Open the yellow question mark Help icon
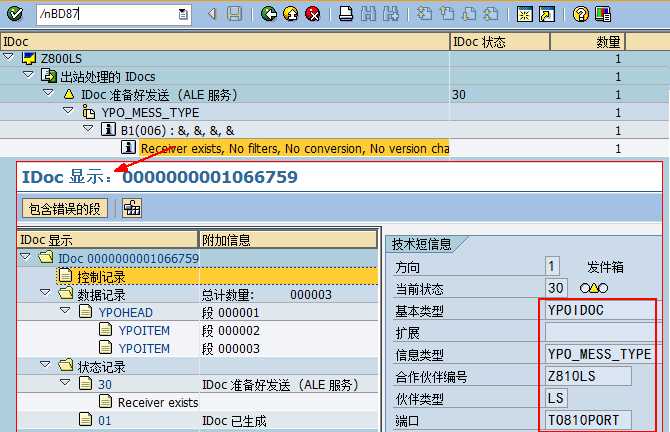Screen dimensions: 670x432 click(581, 14)
